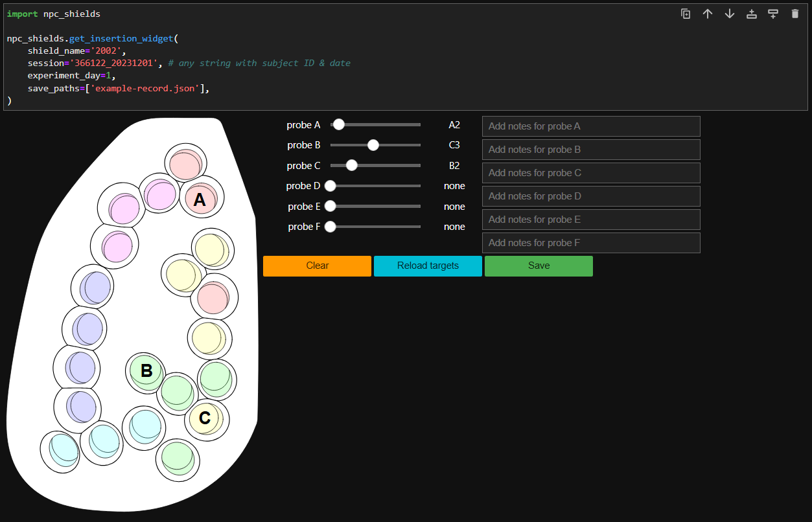Insert cell above icon
Screen dimensions: 812x522
752,14
